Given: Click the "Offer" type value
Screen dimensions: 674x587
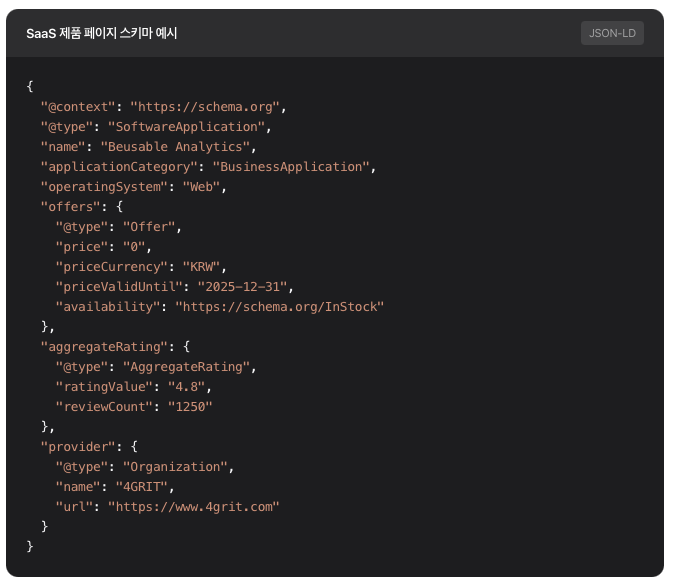Looking at the screenshot, I should click(x=151, y=227).
